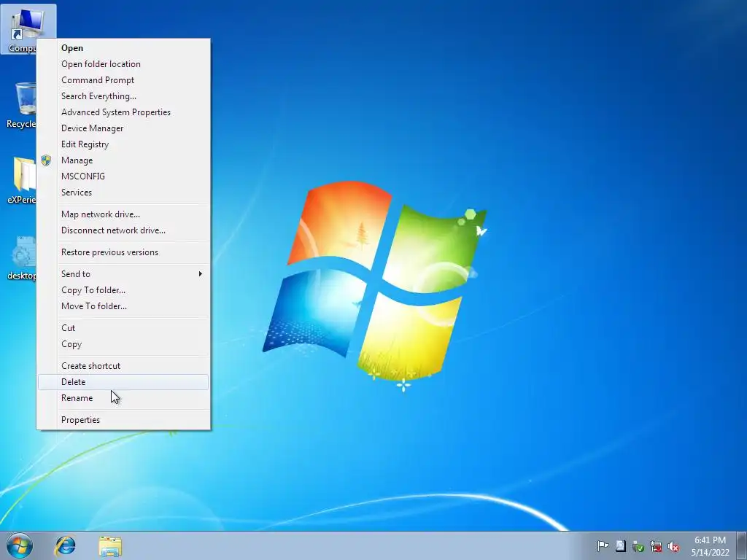Click the UAC shield icon beside Manage
Image resolution: width=747 pixels, height=560 pixels.
46,160
